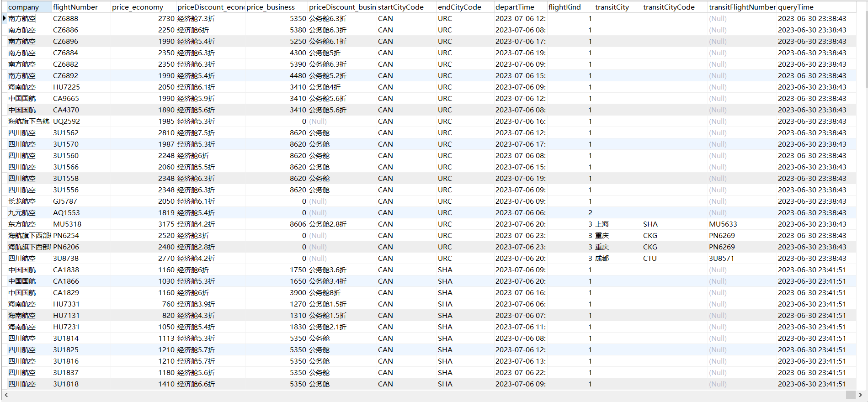Viewport: 868px width, 402px height.
Task: Select business price cell 8606
Action: [x=276, y=224]
